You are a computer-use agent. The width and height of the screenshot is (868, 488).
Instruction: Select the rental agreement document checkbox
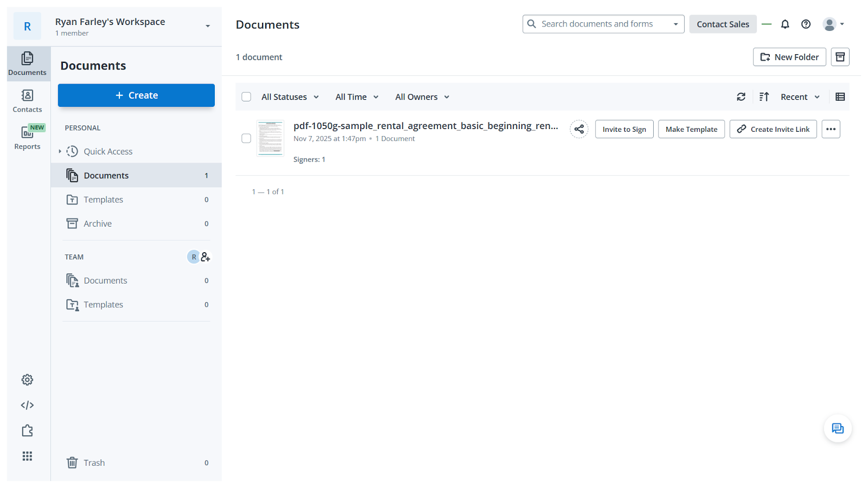pyautogui.click(x=246, y=138)
